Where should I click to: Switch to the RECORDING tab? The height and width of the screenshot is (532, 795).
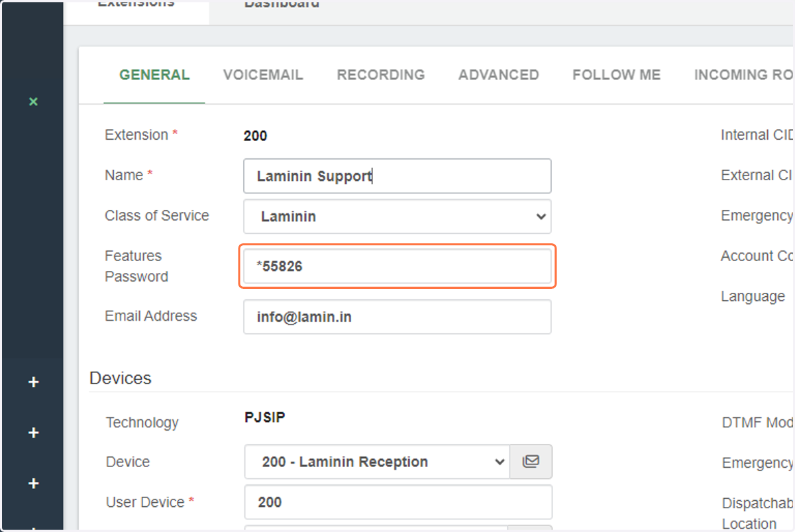[381, 75]
